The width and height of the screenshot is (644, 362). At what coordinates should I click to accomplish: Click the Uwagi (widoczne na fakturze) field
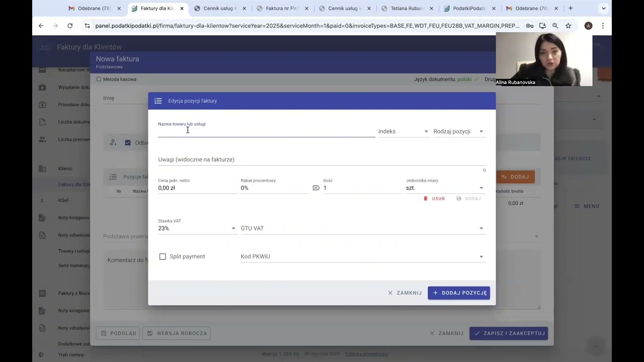(321, 159)
